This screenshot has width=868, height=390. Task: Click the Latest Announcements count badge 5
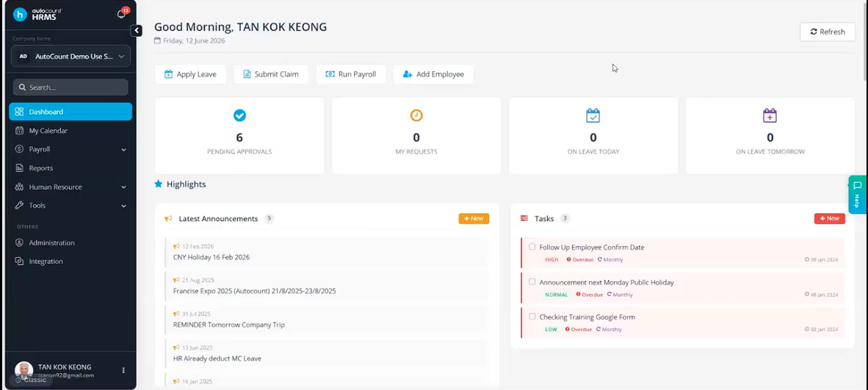[x=269, y=218]
